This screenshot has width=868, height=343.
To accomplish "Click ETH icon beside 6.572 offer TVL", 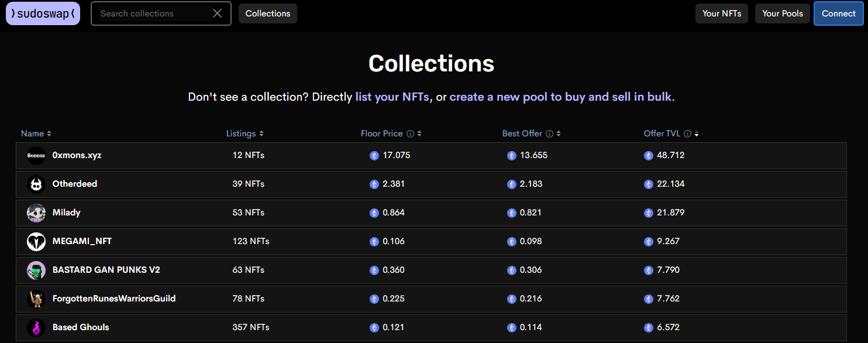I will click(x=649, y=328).
